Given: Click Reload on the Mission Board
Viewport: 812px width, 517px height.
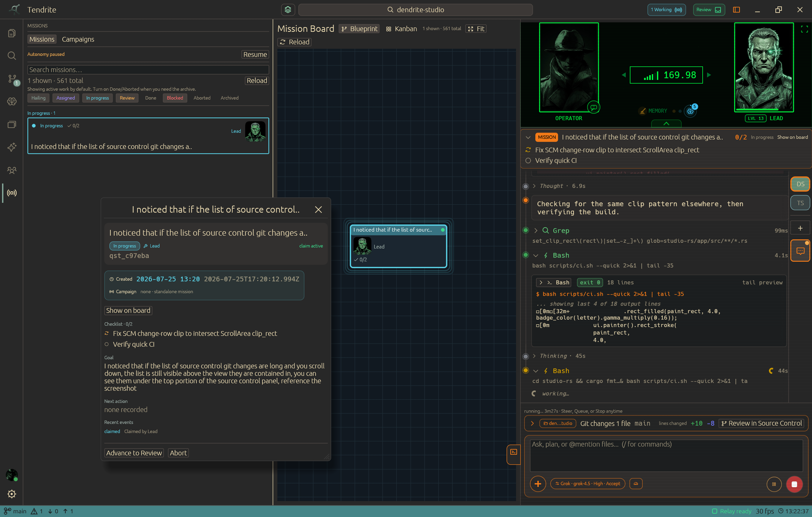Looking at the screenshot, I should tap(294, 42).
